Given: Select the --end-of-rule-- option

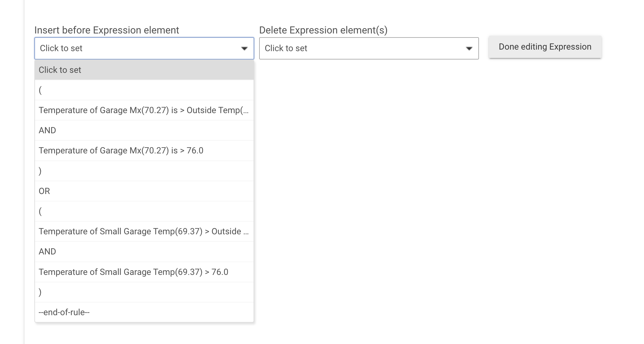Looking at the screenshot, I should (144, 312).
